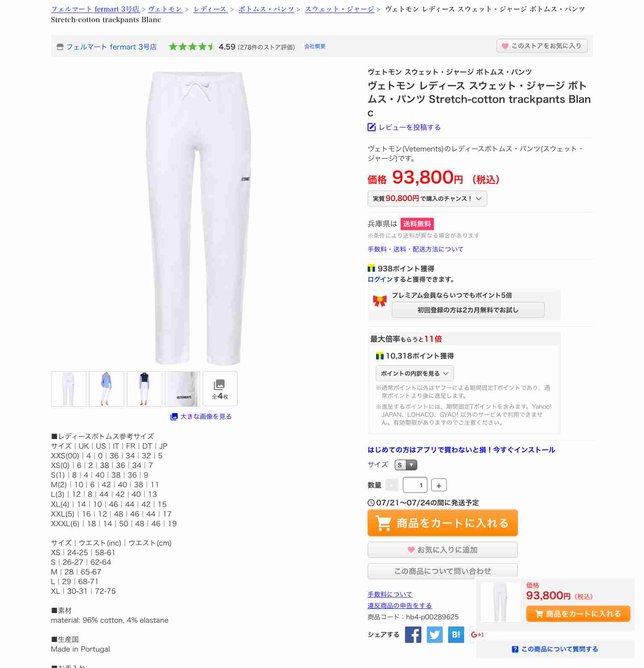Expand the 実質90,800円 purchase chance dropdown
The width and height of the screenshot is (644, 668).
[x=427, y=198]
